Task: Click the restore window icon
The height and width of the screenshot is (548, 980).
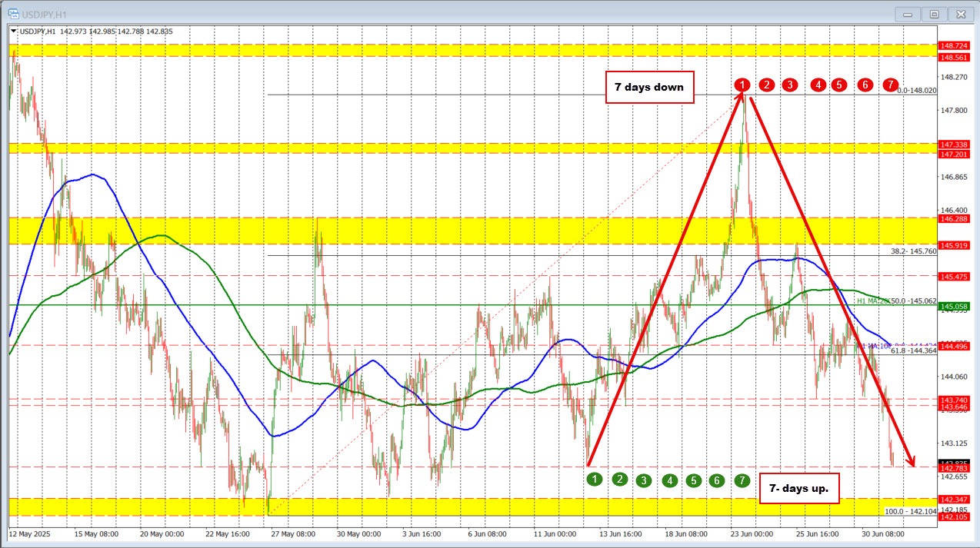Action: 933,14
